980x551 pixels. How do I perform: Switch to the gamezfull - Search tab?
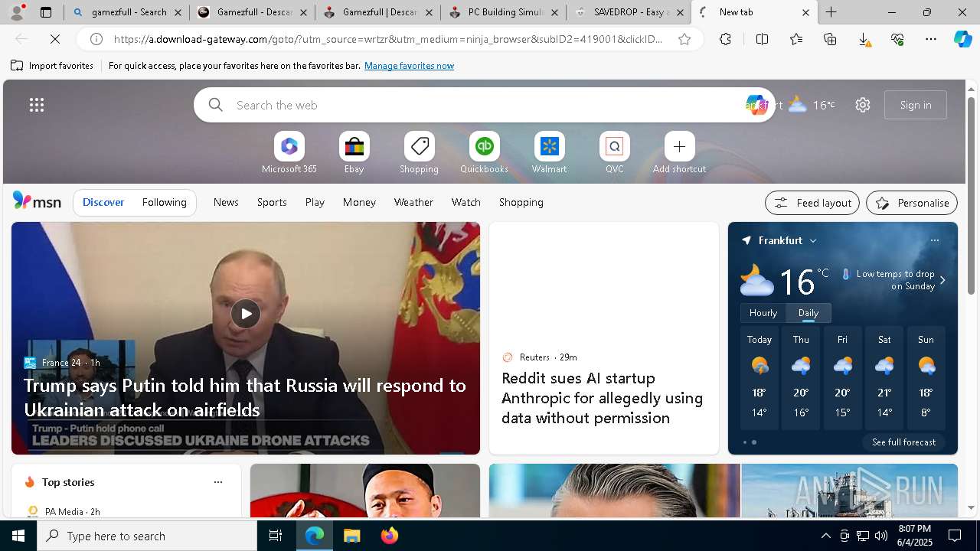click(127, 12)
